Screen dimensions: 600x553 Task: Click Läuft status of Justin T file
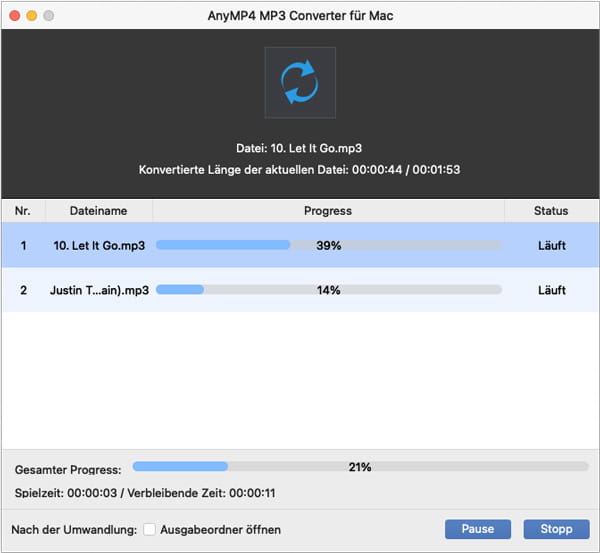point(552,290)
